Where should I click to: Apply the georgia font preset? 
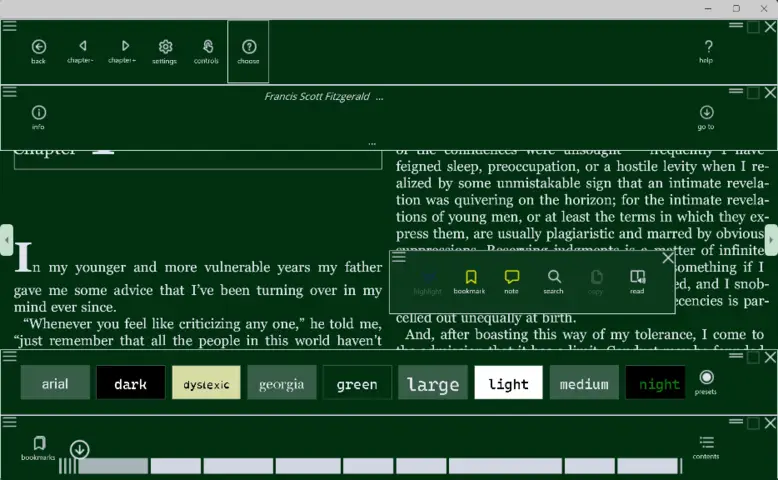pyautogui.click(x=282, y=383)
